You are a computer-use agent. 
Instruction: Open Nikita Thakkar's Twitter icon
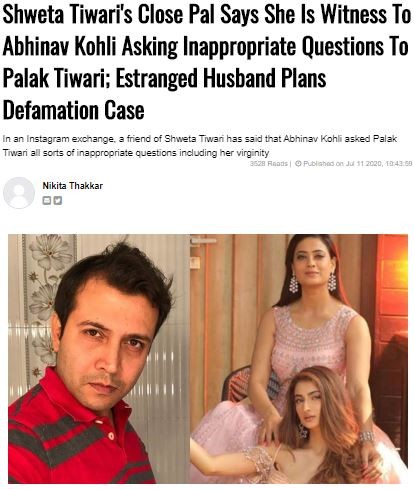click(x=58, y=200)
